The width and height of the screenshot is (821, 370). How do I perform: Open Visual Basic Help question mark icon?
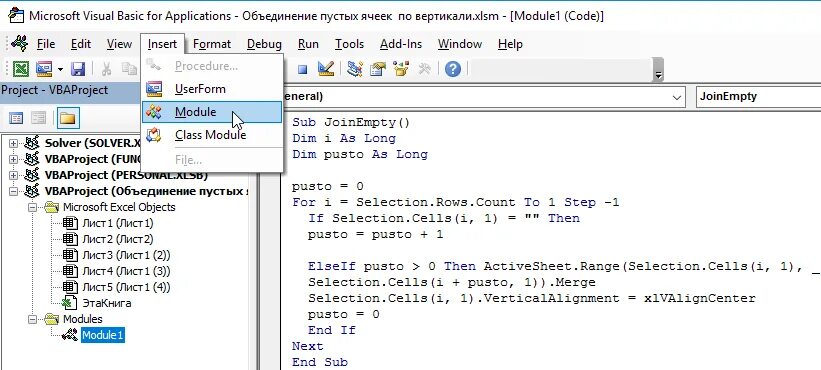click(452, 69)
